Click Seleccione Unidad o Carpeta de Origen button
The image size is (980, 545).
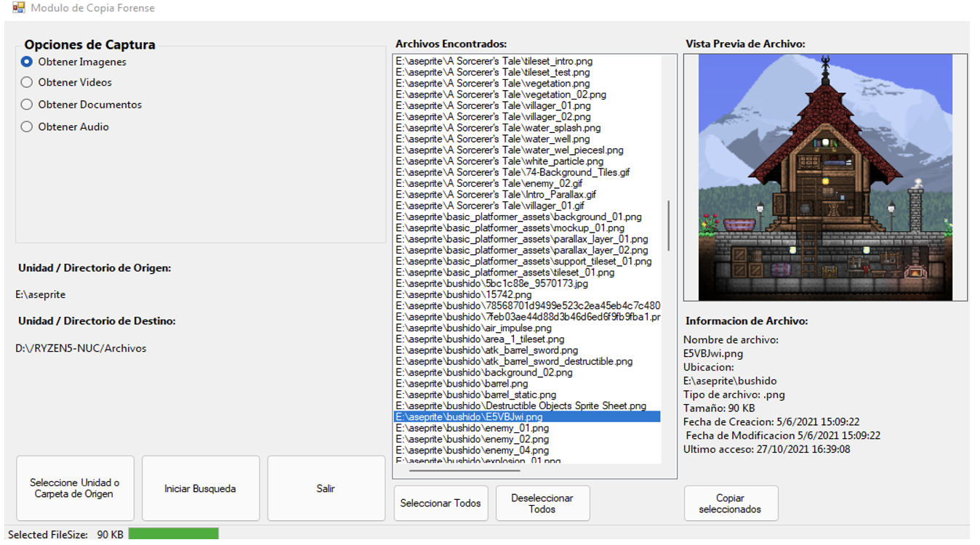point(75,488)
